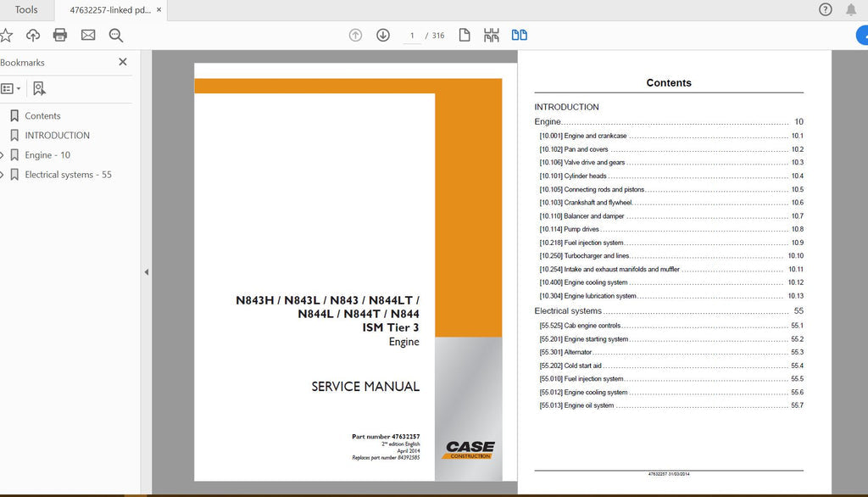Open [55.202] Cold start aid link
Image resolution: width=868 pixels, height=497 pixels.
[x=671, y=366]
